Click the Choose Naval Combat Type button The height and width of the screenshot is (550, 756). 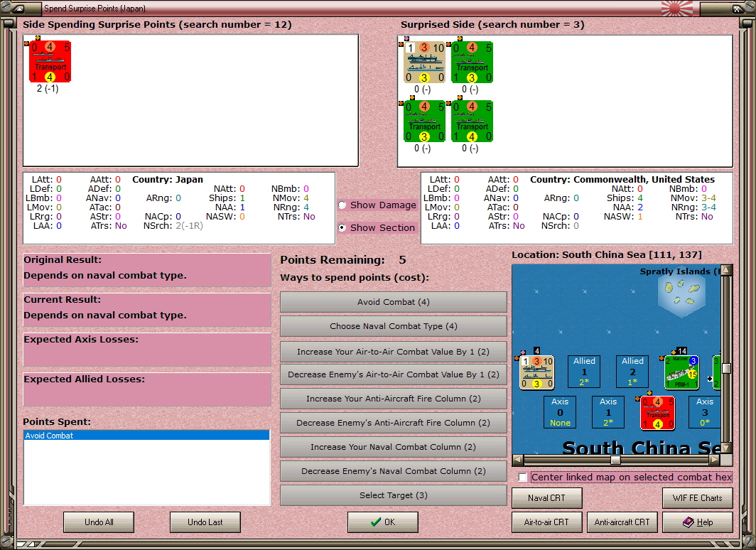[x=394, y=326]
